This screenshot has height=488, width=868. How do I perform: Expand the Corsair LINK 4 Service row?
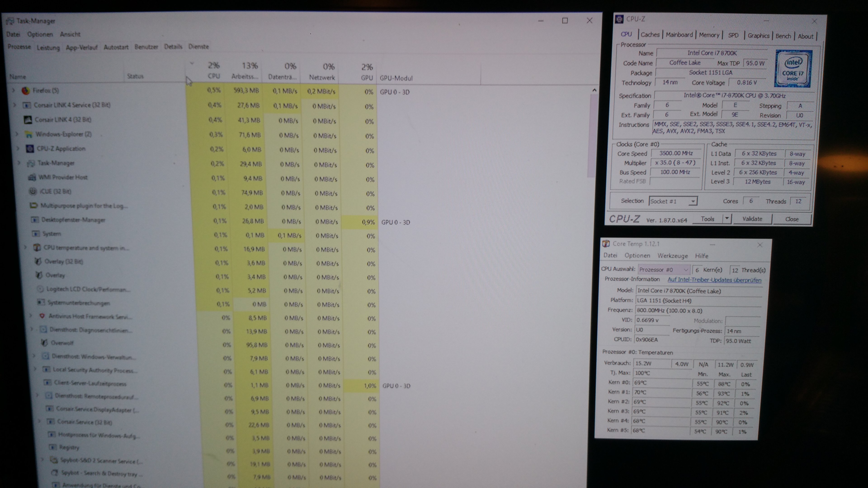[14, 105]
